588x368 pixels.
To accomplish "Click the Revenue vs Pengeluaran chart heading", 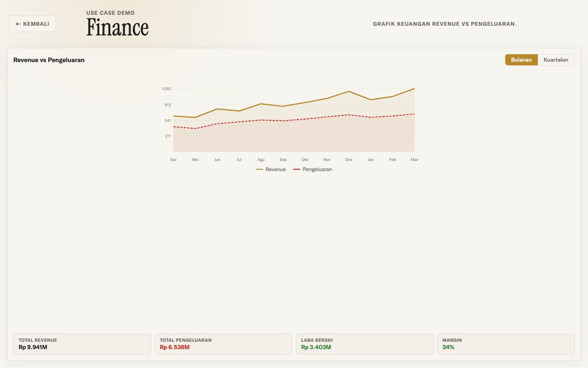I will [49, 60].
